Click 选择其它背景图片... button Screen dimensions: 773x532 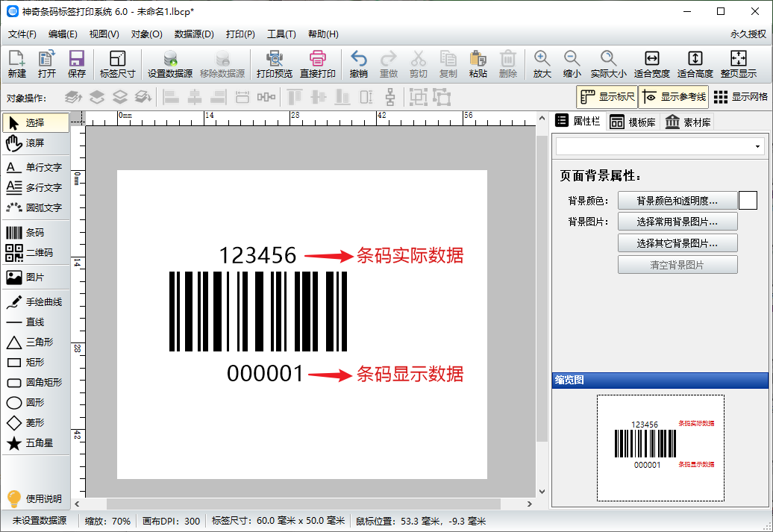(x=677, y=243)
